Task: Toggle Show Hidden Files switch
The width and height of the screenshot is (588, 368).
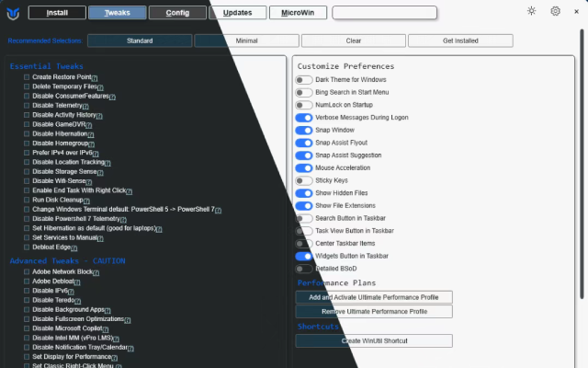Action: pos(304,193)
